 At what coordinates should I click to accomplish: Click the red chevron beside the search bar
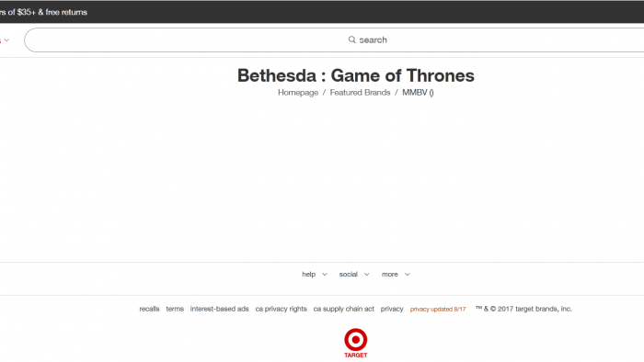[x=6, y=40]
